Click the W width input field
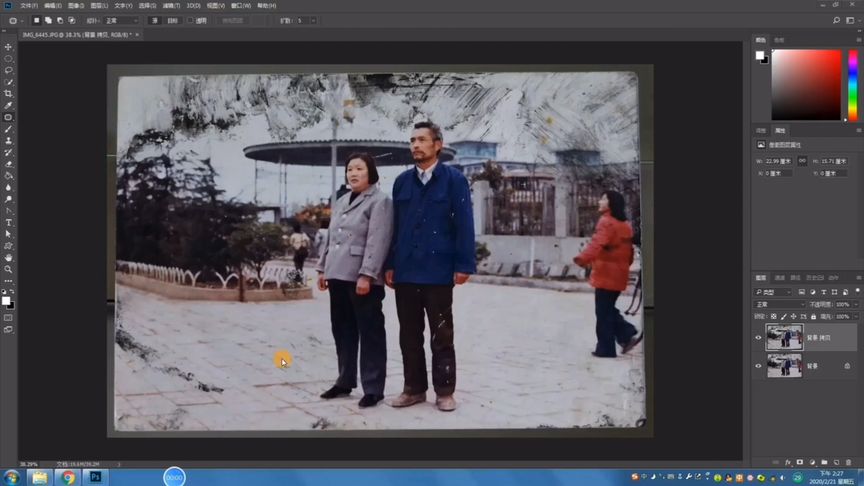The width and height of the screenshot is (864, 486). tap(779, 161)
